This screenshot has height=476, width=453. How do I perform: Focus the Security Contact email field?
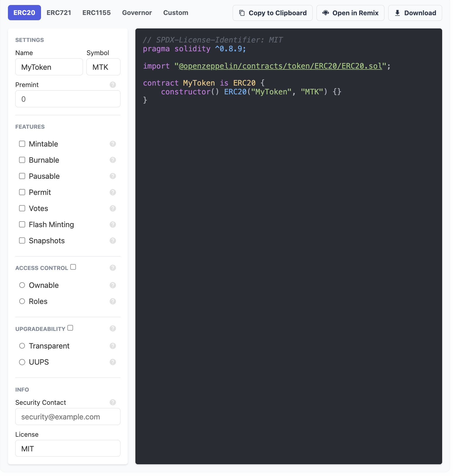[68, 416]
